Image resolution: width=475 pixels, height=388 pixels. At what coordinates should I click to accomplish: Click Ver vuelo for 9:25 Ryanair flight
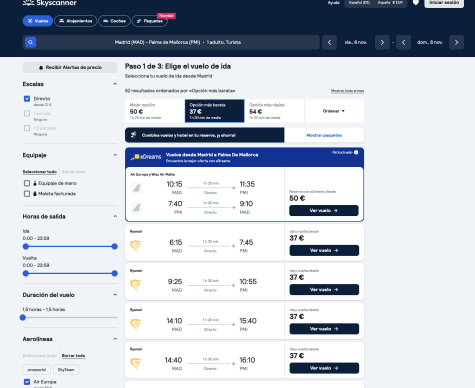[324, 290]
